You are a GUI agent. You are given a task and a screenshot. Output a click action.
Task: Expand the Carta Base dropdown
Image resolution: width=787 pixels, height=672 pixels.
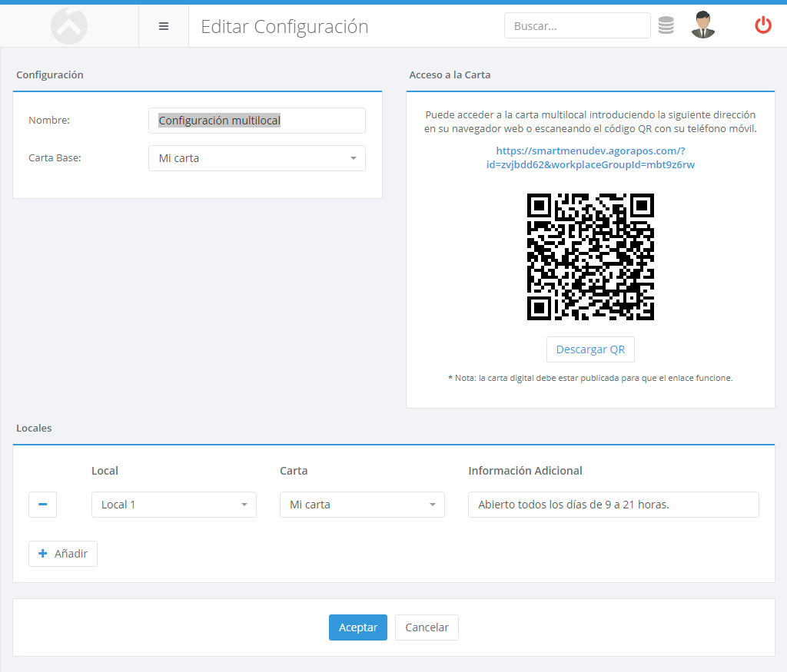click(x=257, y=158)
